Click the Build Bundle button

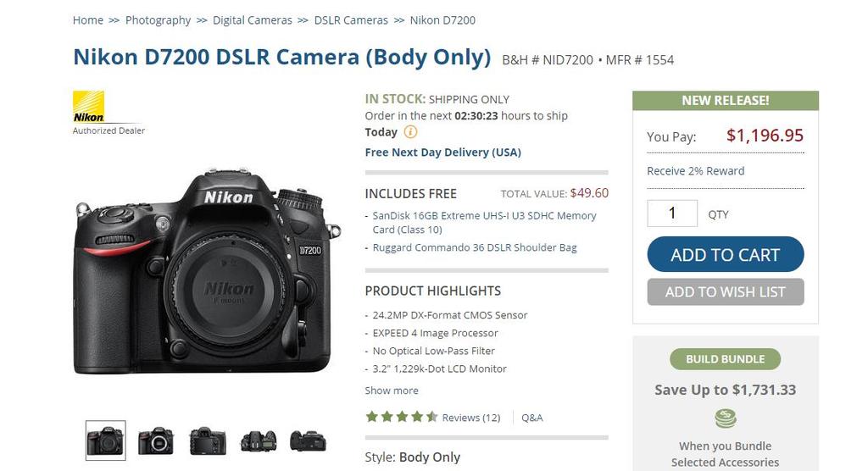[725, 359]
